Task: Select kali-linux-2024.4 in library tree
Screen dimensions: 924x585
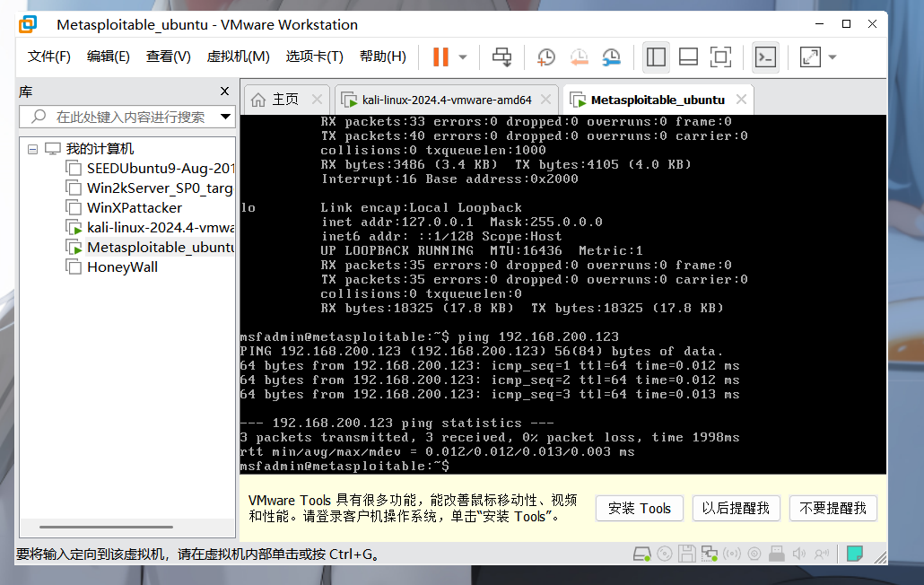Action: point(161,227)
